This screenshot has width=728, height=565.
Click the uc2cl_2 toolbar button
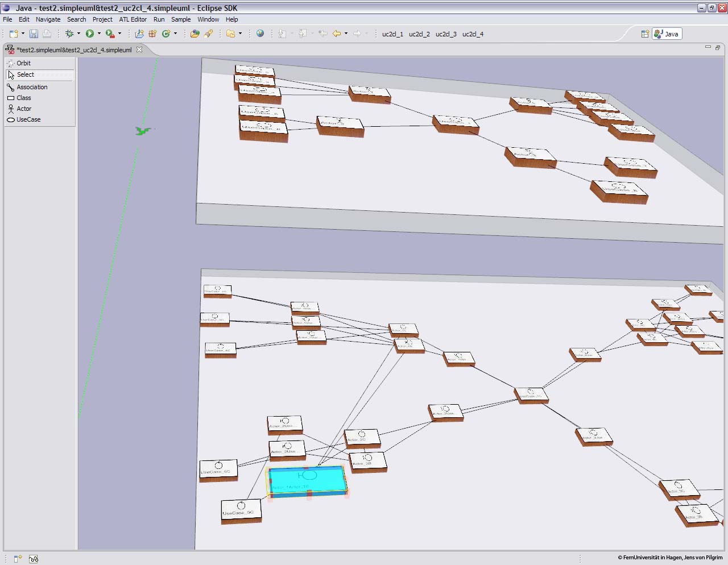pos(419,34)
